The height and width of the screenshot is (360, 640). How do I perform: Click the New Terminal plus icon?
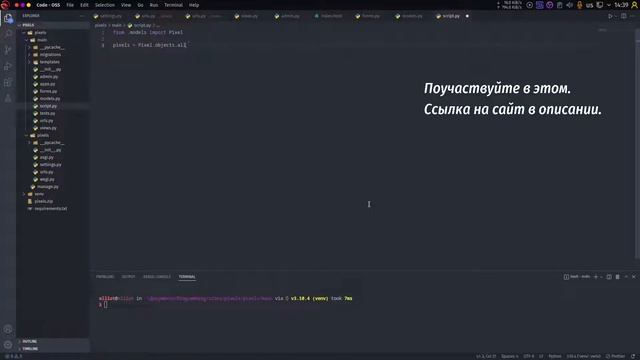596,277
